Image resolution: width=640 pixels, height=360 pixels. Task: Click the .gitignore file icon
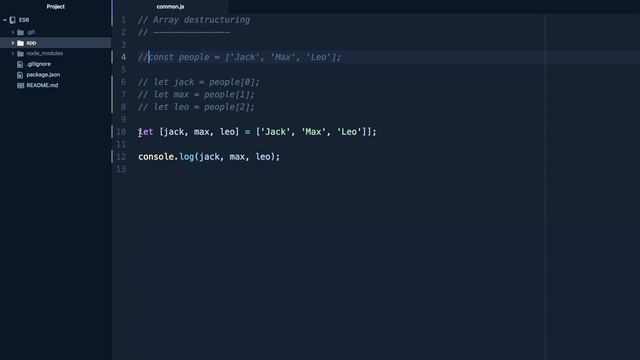[x=20, y=64]
